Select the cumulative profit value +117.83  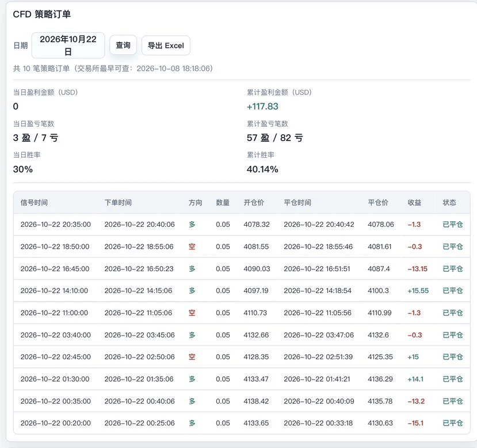pos(262,107)
